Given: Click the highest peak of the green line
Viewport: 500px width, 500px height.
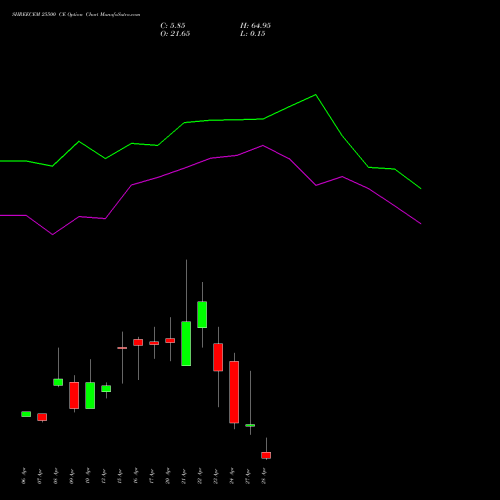Looking at the screenshot, I should click(x=316, y=95).
